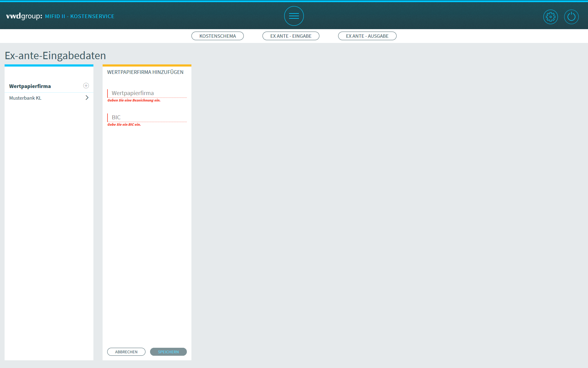
Task: Open the EX ANTE - EINGABE tab
Action: pyautogui.click(x=291, y=36)
